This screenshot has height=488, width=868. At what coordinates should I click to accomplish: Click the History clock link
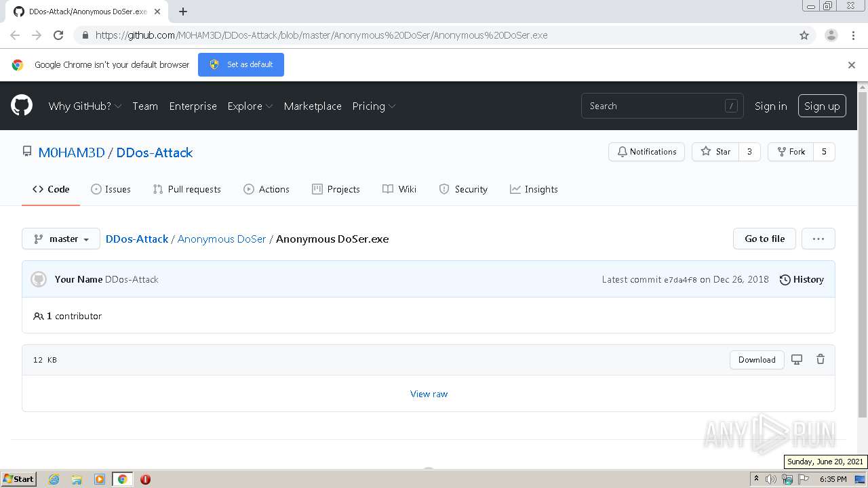(802, 279)
